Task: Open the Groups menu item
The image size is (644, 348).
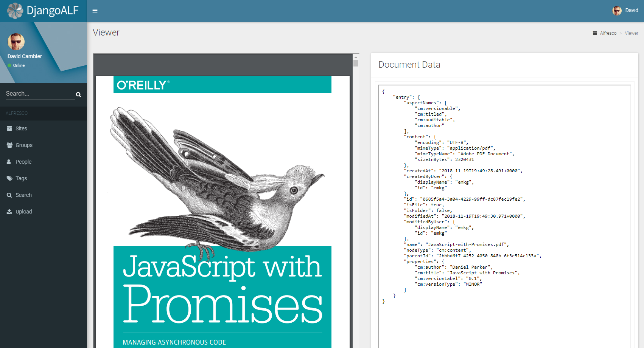Action: coord(44,145)
